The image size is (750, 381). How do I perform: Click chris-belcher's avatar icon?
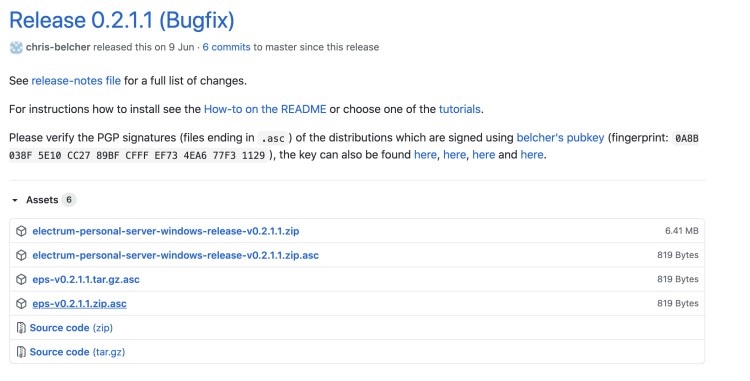coord(16,47)
